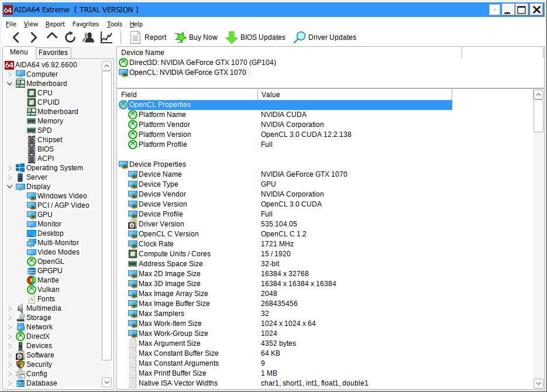547x392 pixels.
Task: Open the View menu
Action: [x=30, y=24]
